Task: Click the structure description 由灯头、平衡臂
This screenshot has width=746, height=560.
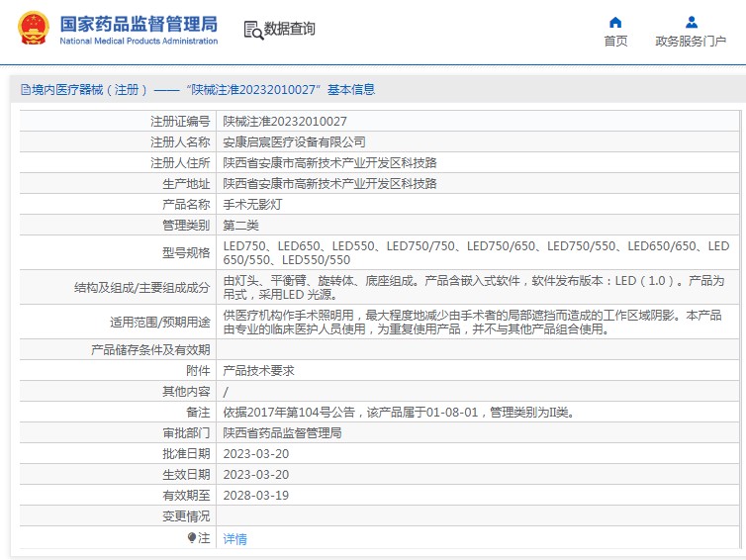Action: pos(473,287)
